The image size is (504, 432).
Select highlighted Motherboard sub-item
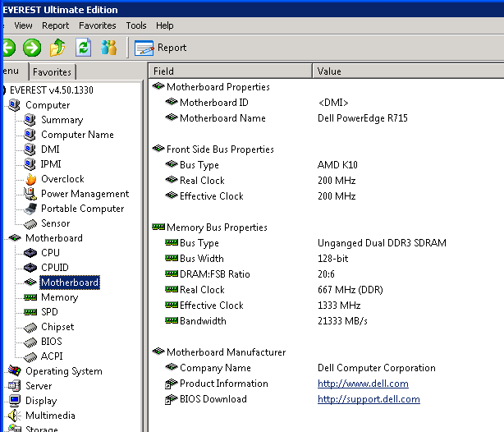point(70,283)
